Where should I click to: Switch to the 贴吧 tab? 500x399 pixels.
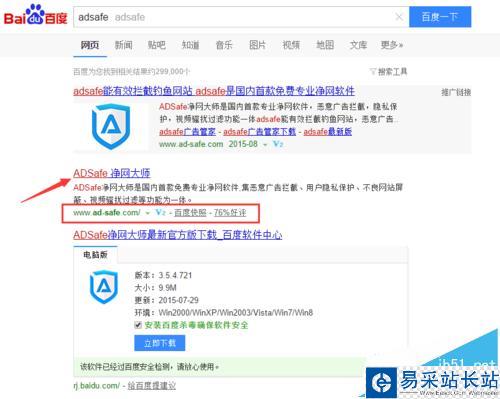coord(157,45)
